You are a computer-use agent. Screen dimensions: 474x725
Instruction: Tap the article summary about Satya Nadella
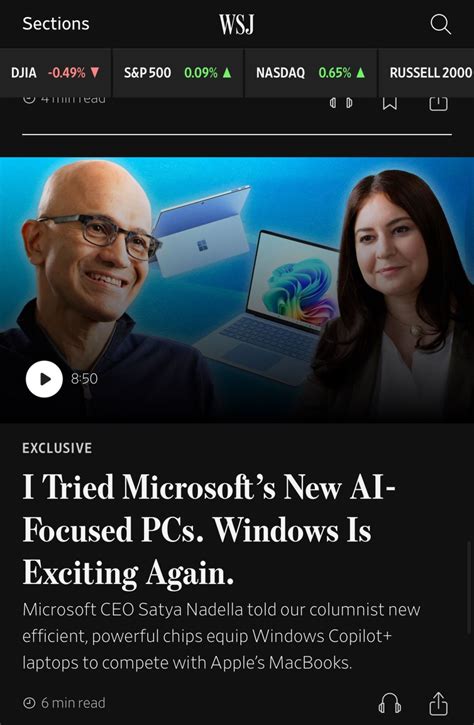[x=221, y=636]
